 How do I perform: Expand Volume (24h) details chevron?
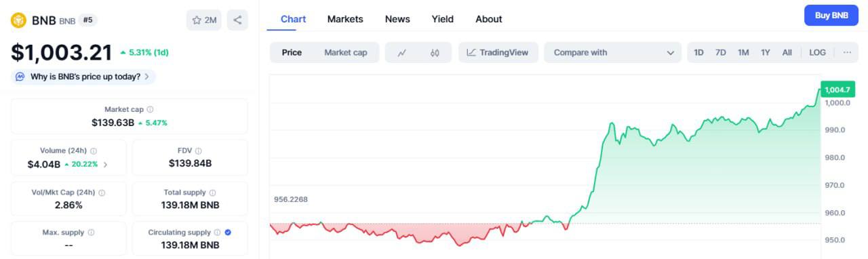click(105, 165)
